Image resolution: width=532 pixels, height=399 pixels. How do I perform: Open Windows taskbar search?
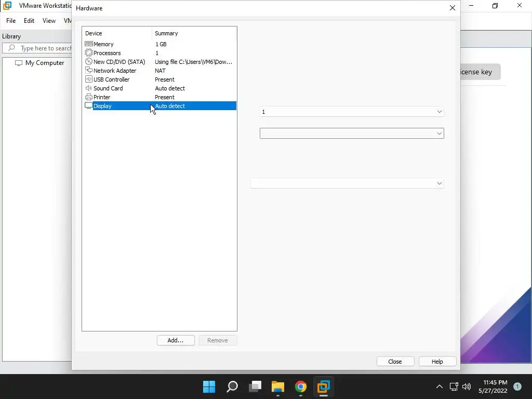coord(232,387)
